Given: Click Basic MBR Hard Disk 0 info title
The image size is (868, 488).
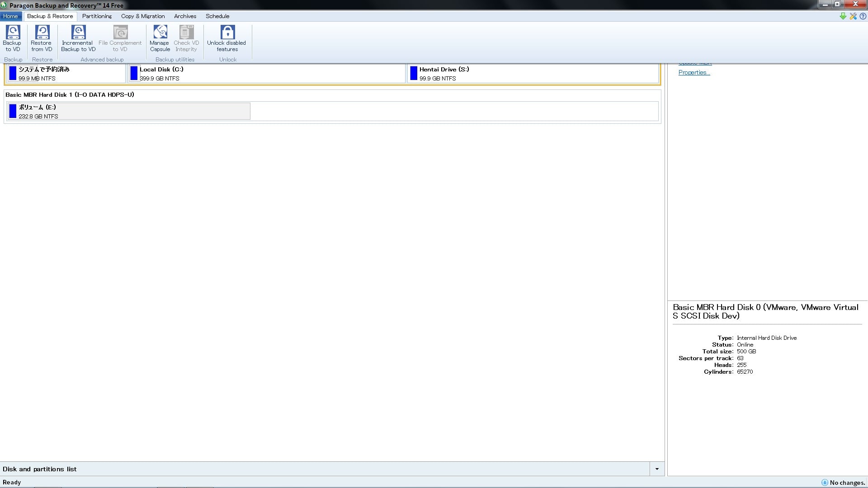Looking at the screenshot, I should pos(765,312).
